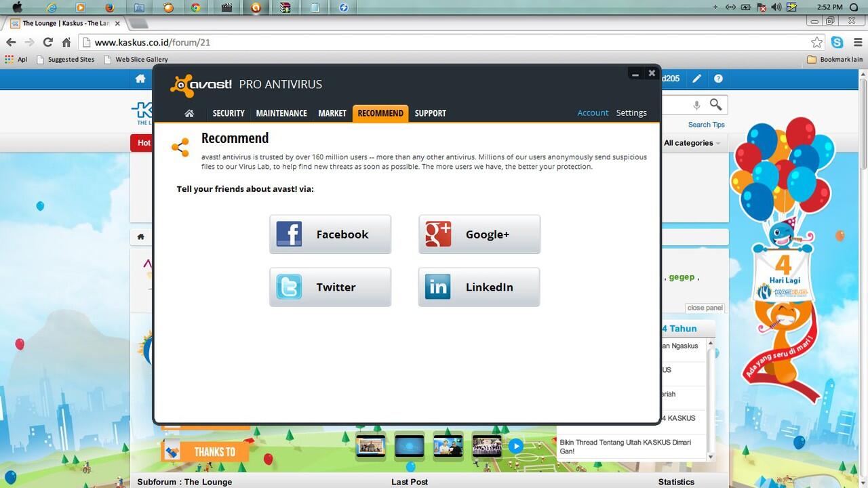Click the Apple logo in taskbar
The image size is (868, 488).
[x=18, y=7]
